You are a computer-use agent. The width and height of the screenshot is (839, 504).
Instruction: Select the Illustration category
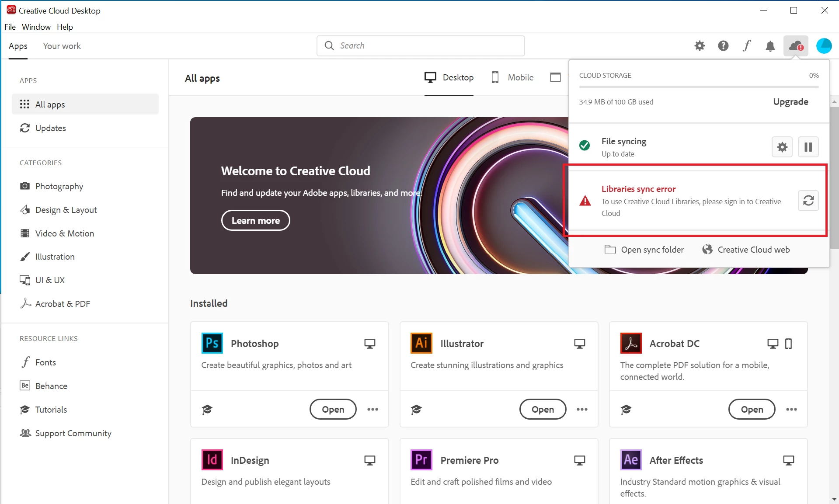point(85,257)
